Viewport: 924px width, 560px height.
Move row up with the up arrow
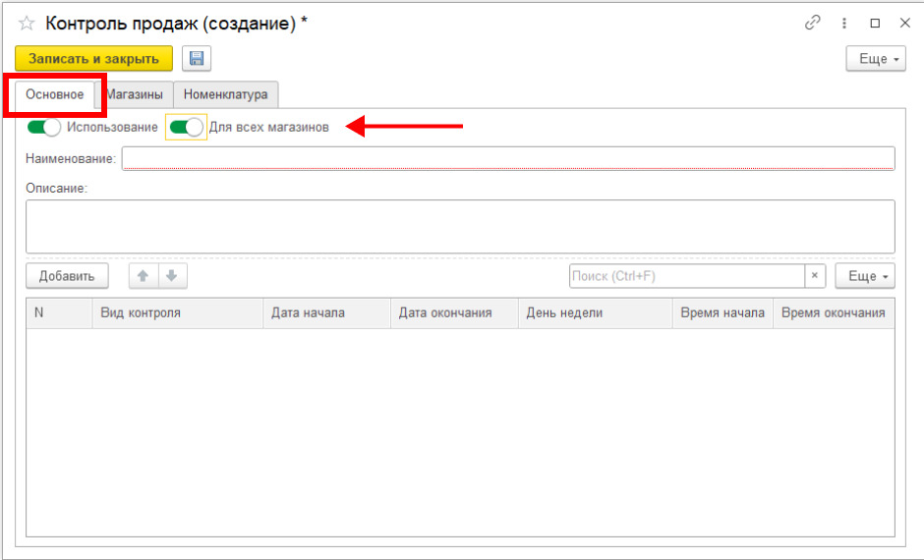click(144, 276)
